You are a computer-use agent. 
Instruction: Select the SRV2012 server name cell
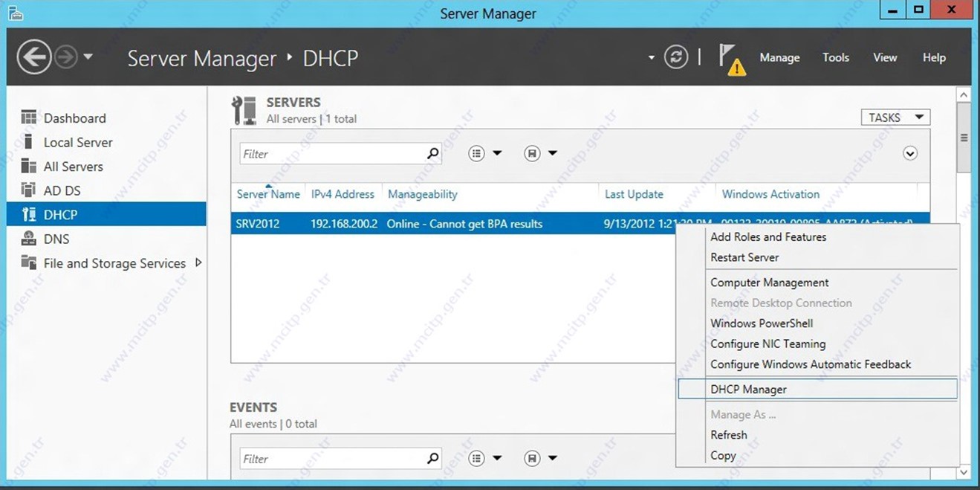pyautogui.click(x=258, y=224)
